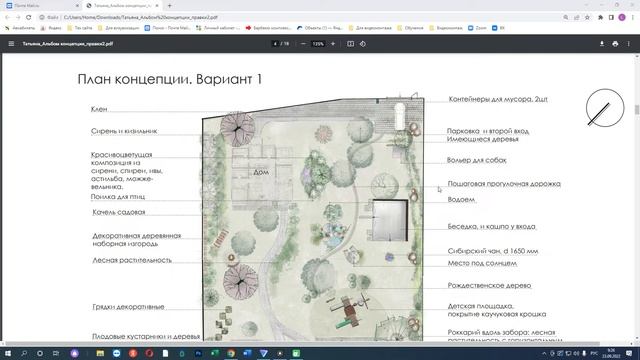The width and height of the screenshot is (640, 360).
Task: Switch to Chrome on the taskbar
Action: coord(231,353)
